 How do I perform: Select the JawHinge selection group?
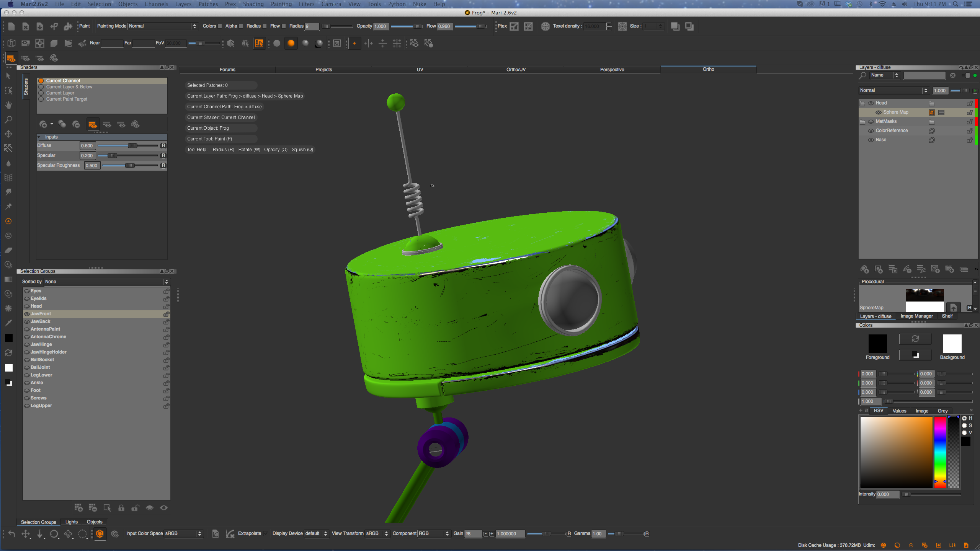pyautogui.click(x=41, y=344)
